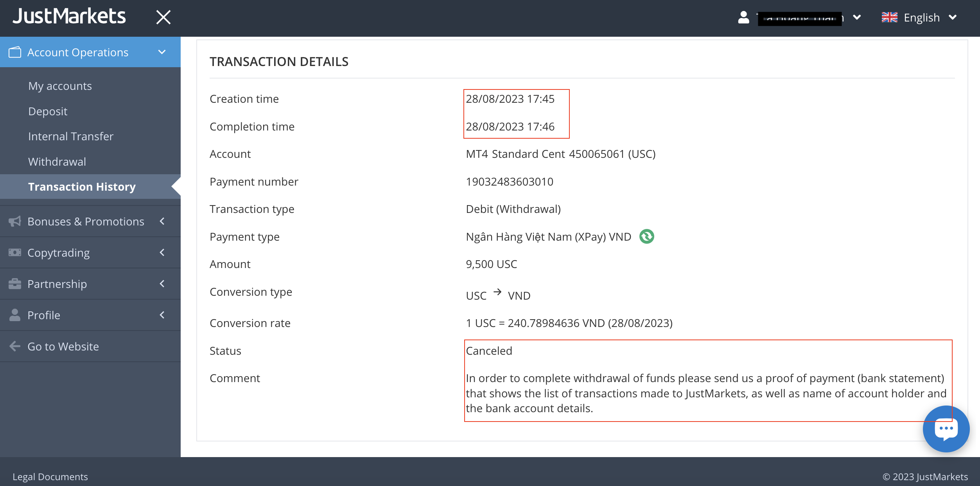Click the currency refresh icon beside payment type
Viewport: 980px width, 486px height.
(x=646, y=236)
